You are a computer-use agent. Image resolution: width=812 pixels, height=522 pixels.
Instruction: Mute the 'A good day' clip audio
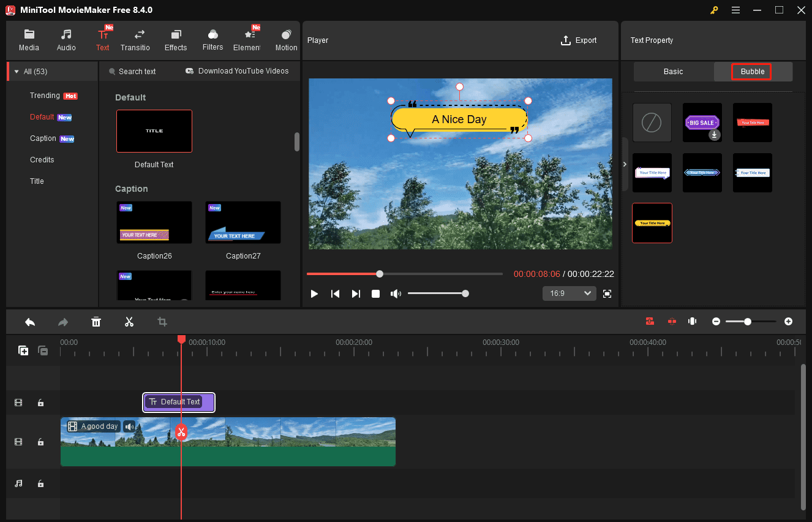tap(129, 426)
